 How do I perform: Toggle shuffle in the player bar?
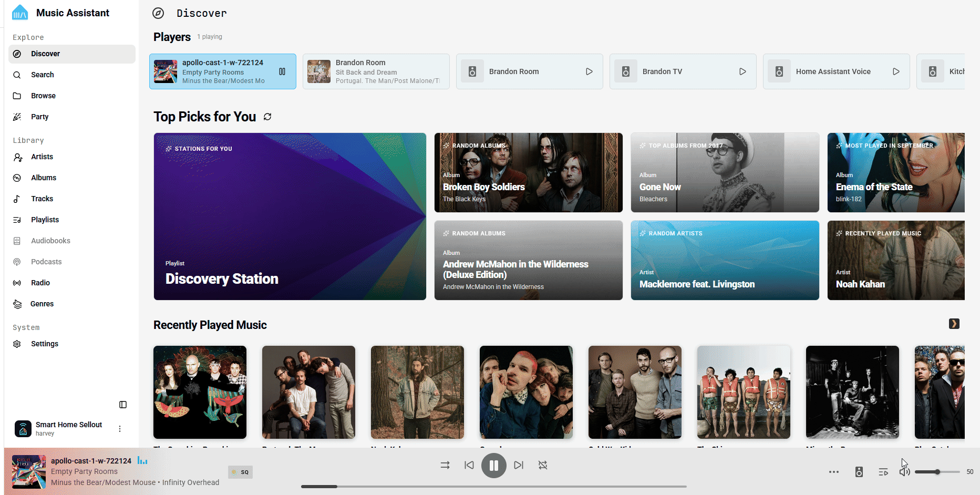point(445,465)
